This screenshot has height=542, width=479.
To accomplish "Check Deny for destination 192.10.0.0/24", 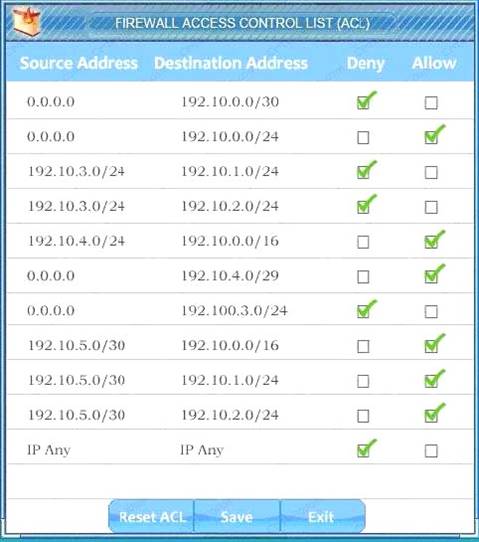I will point(363,138).
